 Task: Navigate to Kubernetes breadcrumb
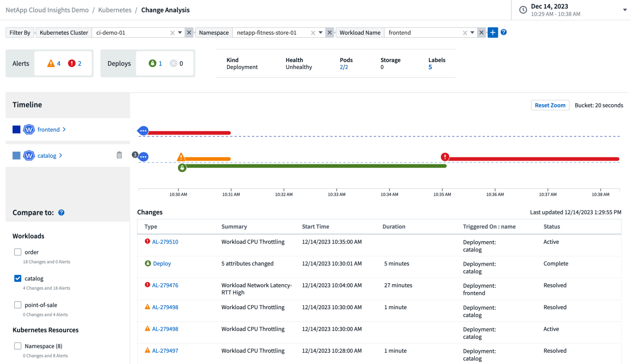[x=115, y=10]
